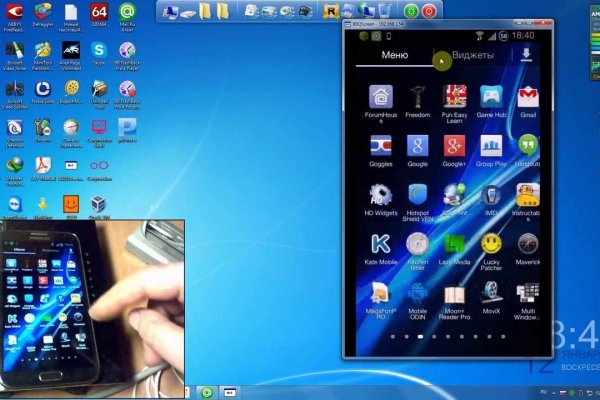600x400 pixels.
Task: Open the Freedom app on phone screen
Action: (417, 98)
